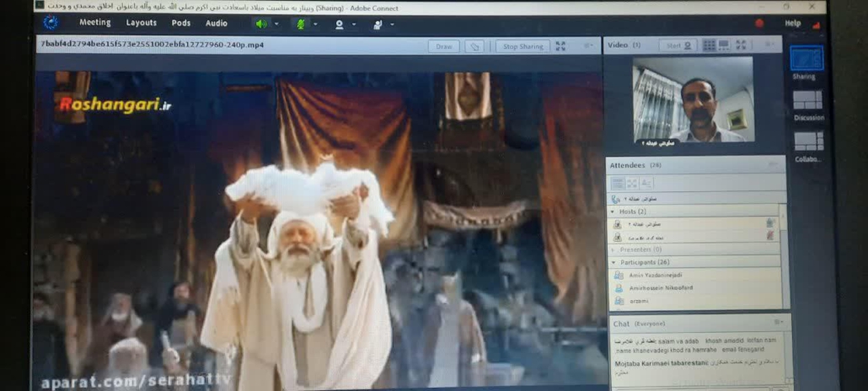The width and height of the screenshot is (868, 391).
Task: Open the Chat pod options menu
Action: (779, 323)
